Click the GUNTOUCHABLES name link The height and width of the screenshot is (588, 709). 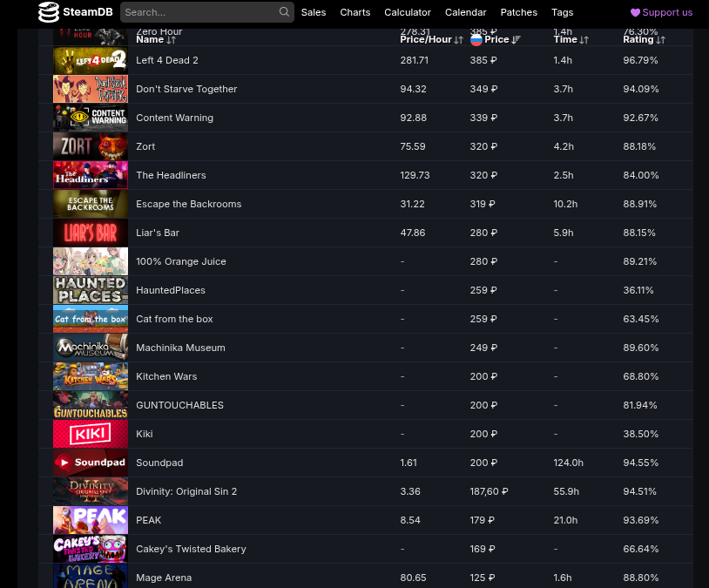click(x=179, y=405)
